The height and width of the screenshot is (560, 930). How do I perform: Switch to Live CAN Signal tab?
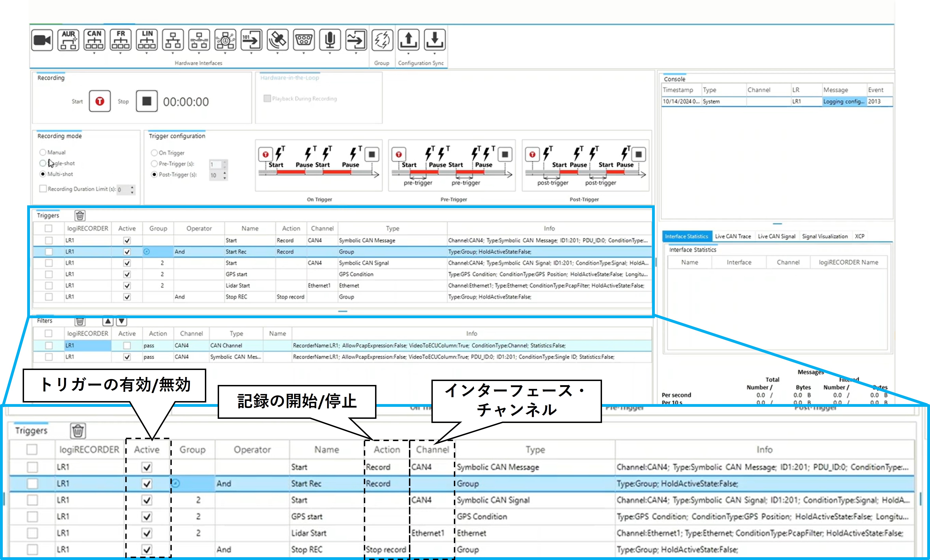point(777,237)
